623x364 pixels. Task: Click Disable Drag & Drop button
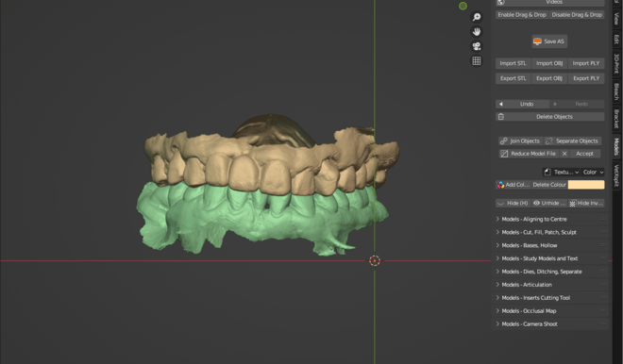[577, 15]
